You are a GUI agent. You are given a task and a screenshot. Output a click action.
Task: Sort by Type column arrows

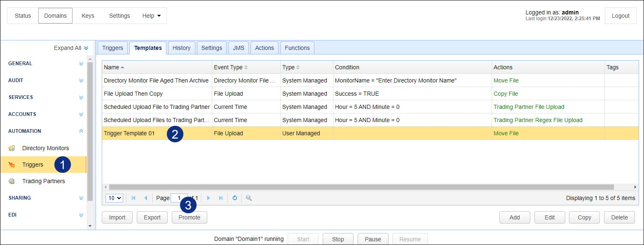click(298, 67)
